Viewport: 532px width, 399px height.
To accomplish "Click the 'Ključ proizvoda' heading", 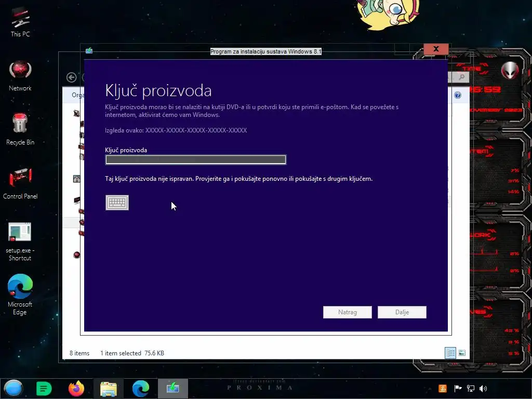I will tap(158, 90).
